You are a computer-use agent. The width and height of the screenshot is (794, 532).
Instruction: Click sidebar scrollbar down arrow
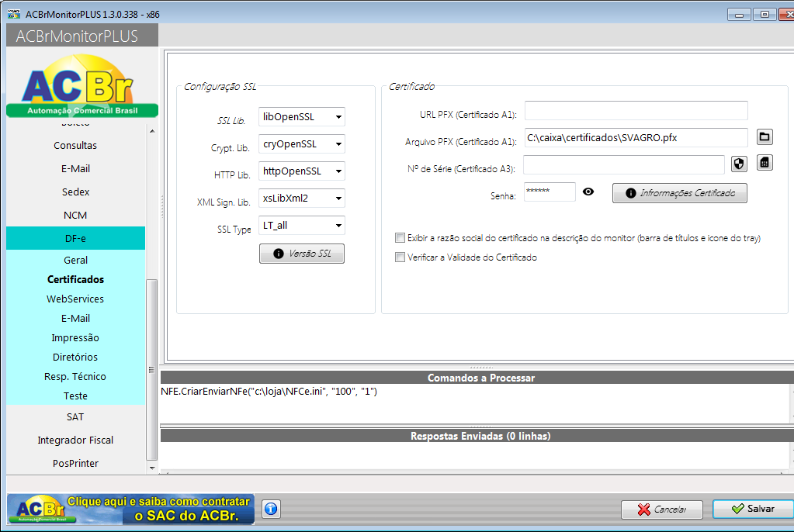(152, 468)
